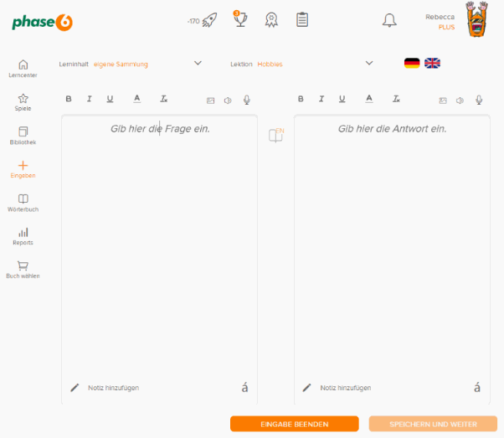Click the swap dictionary icon between cards
Screen dimensions: 504x438
pyautogui.click(x=275, y=136)
